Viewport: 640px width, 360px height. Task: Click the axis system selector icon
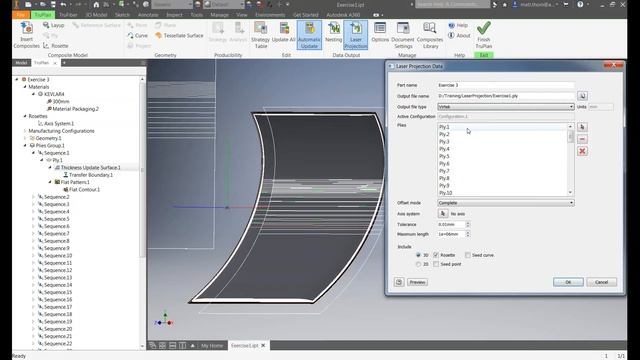tap(443, 213)
